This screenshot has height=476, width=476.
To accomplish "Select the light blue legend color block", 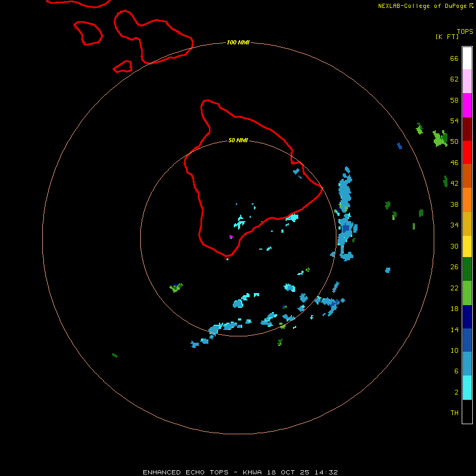I will pos(467,364).
